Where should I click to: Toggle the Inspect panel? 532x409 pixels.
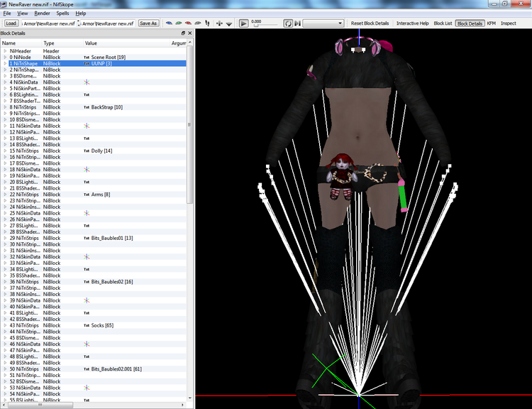[509, 23]
